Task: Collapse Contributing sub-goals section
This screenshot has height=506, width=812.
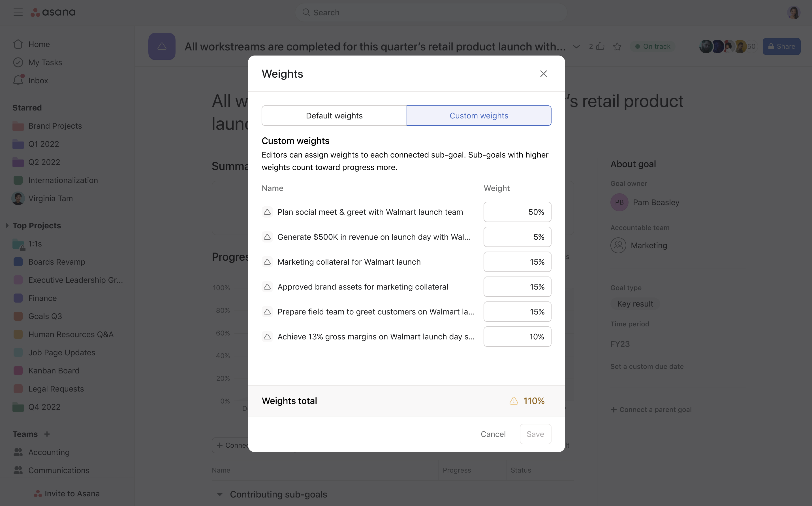Action: click(220, 494)
